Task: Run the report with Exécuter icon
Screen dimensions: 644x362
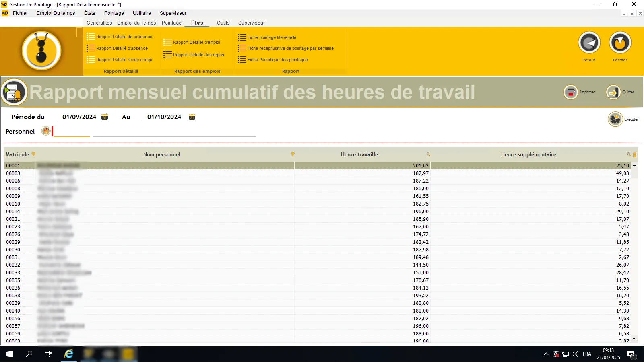Action: [x=615, y=119]
